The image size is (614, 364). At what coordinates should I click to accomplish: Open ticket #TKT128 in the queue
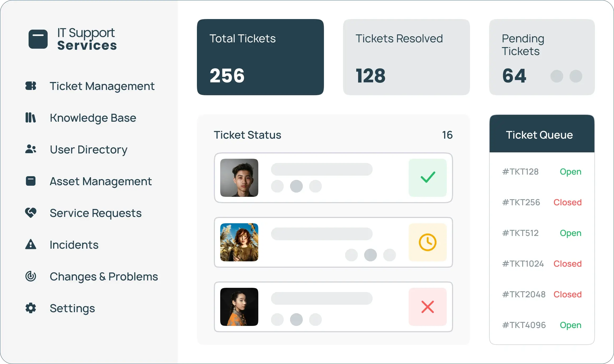pyautogui.click(x=520, y=172)
